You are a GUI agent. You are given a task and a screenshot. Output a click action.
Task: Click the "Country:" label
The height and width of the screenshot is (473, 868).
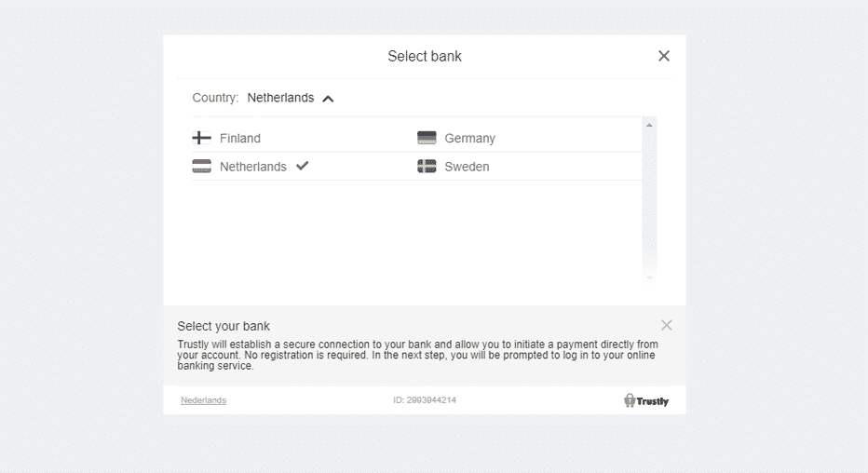pyautogui.click(x=215, y=98)
